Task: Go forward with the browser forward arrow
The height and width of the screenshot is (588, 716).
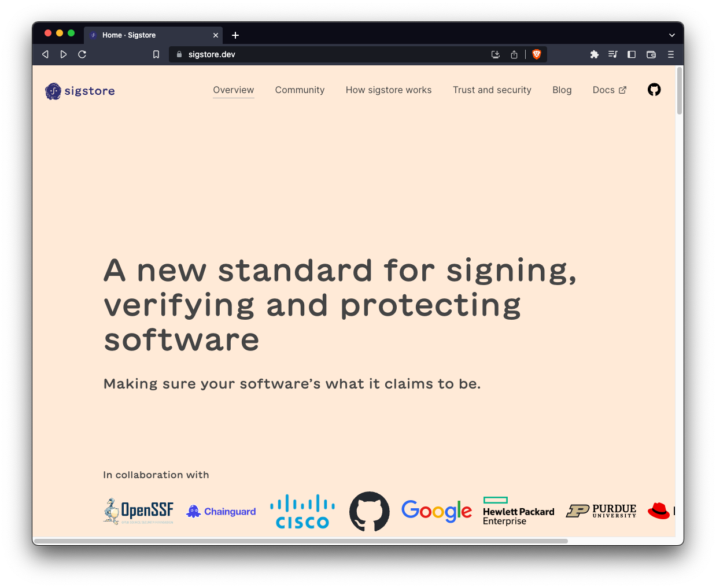Action: pos(64,54)
